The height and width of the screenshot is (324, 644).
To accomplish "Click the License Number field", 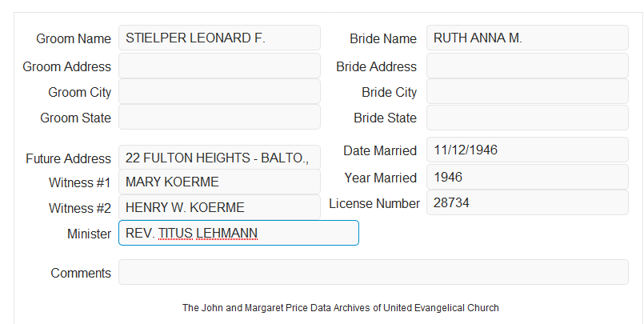I will [527, 202].
